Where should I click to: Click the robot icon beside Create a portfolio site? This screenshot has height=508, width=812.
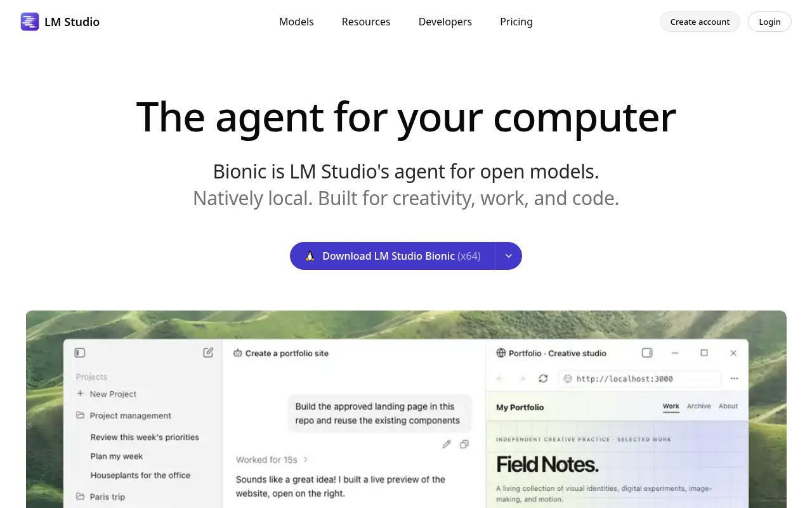[x=238, y=353]
